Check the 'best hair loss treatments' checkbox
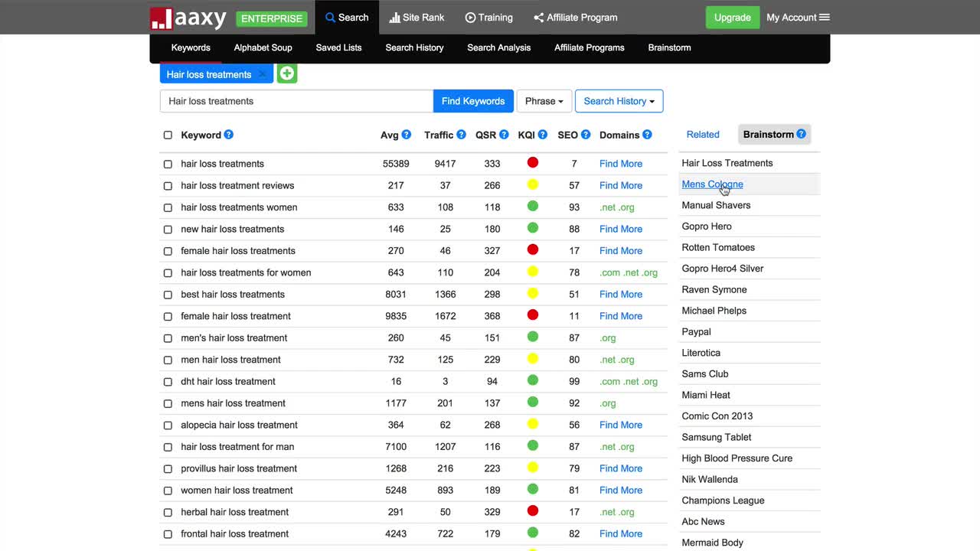The height and width of the screenshot is (551, 980). coord(168,295)
